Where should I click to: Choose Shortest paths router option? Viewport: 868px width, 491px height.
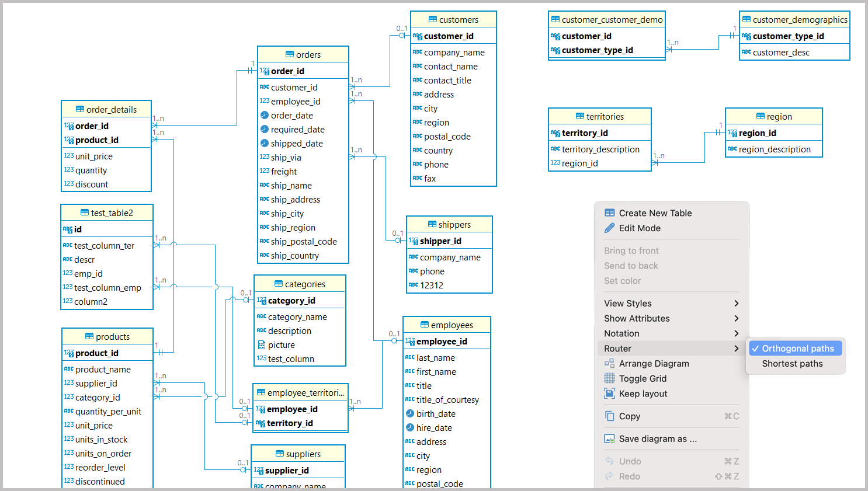click(x=792, y=364)
